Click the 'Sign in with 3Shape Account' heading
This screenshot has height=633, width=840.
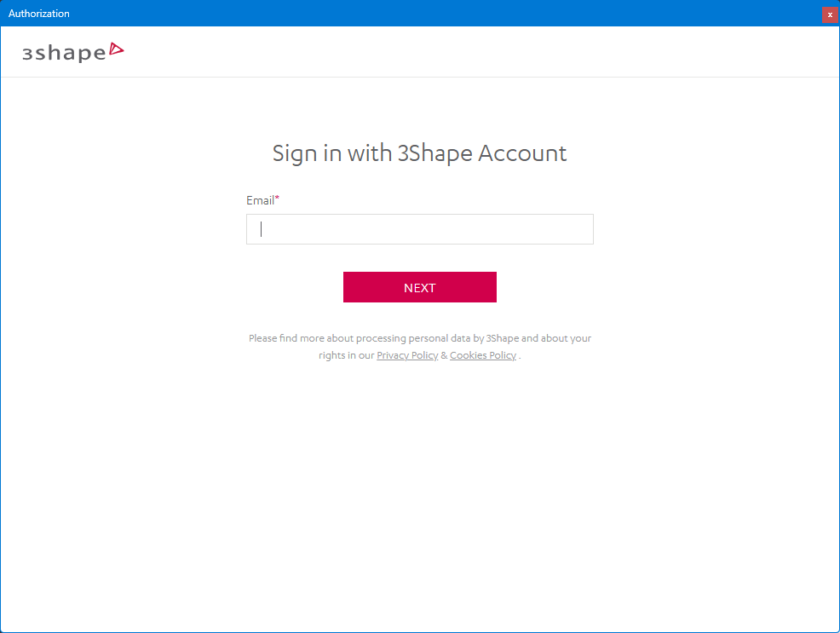[x=419, y=153]
